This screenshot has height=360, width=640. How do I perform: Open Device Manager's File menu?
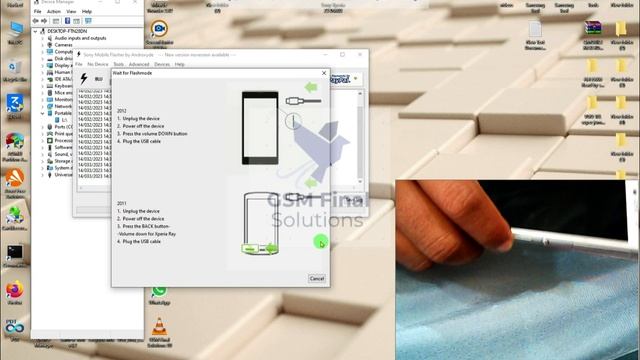pos(38,11)
